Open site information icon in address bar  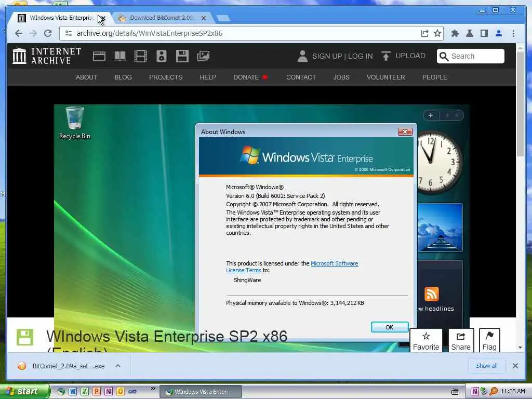[x=69, y=33]
